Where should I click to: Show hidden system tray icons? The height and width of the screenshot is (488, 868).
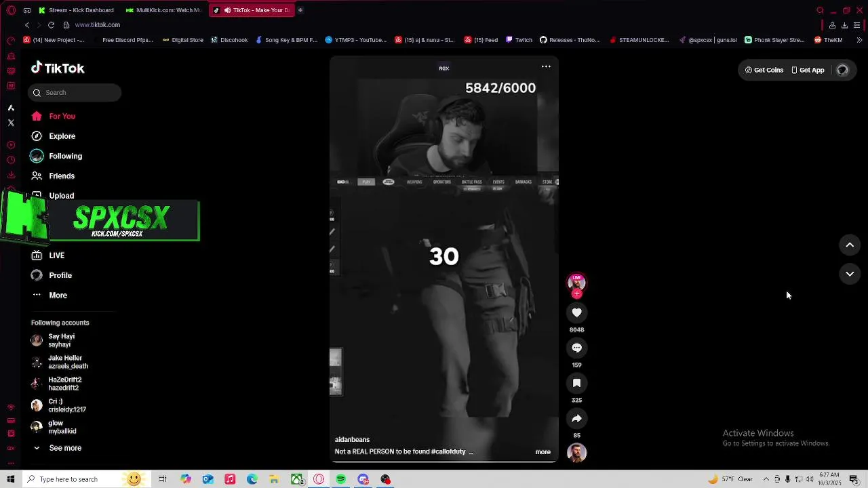point(766,479)
